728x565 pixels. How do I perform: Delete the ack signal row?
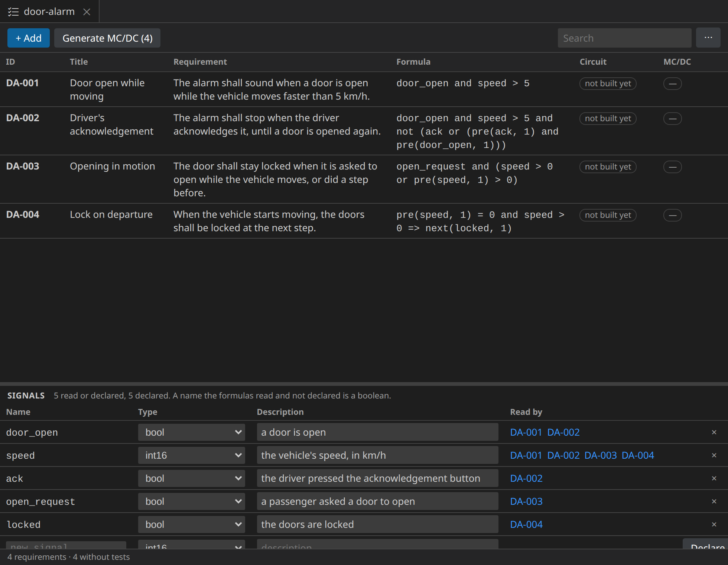[714, 478]
